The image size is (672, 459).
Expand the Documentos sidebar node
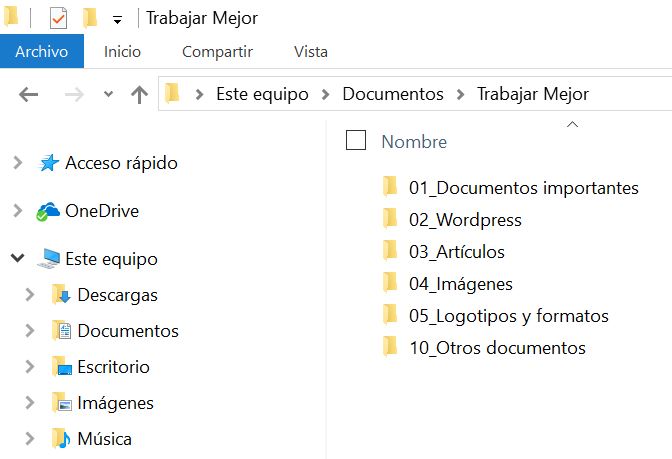(30, 331)
